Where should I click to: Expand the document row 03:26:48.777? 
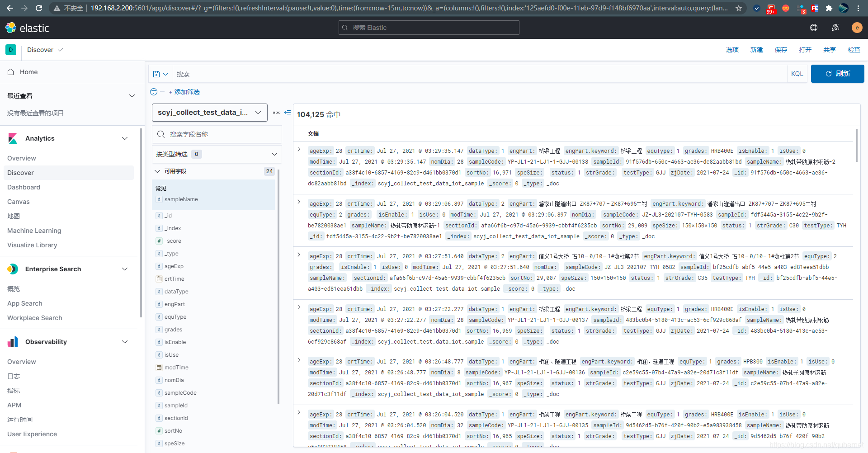coord(299,360)
